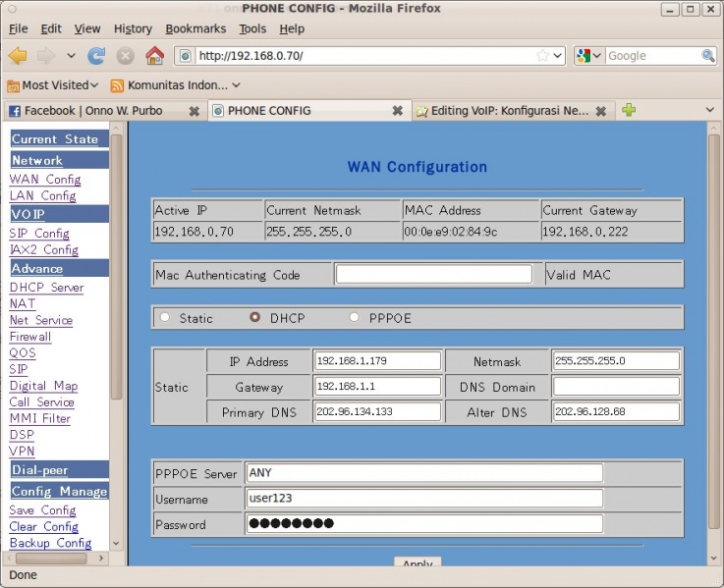Click the Home icon in toolbar
The height and width of the screenshot is (588, 724).
click(x=154, y=56)
